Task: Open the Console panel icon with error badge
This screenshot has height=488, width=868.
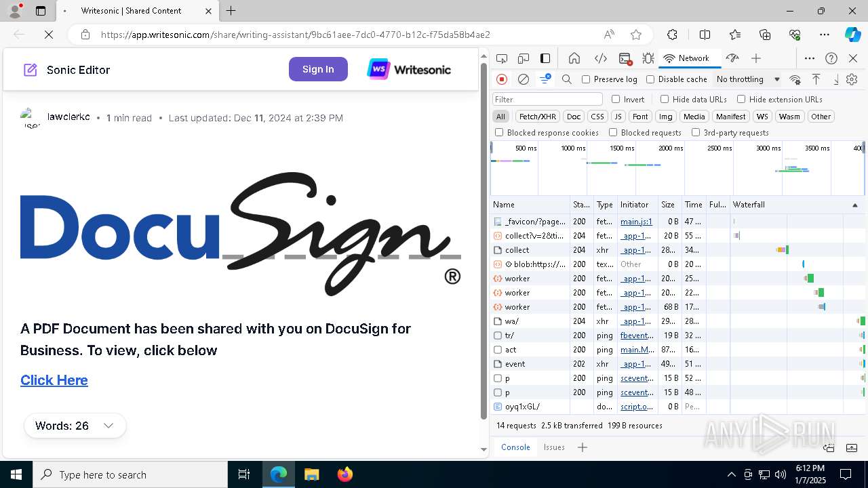Action: point(625,59)
